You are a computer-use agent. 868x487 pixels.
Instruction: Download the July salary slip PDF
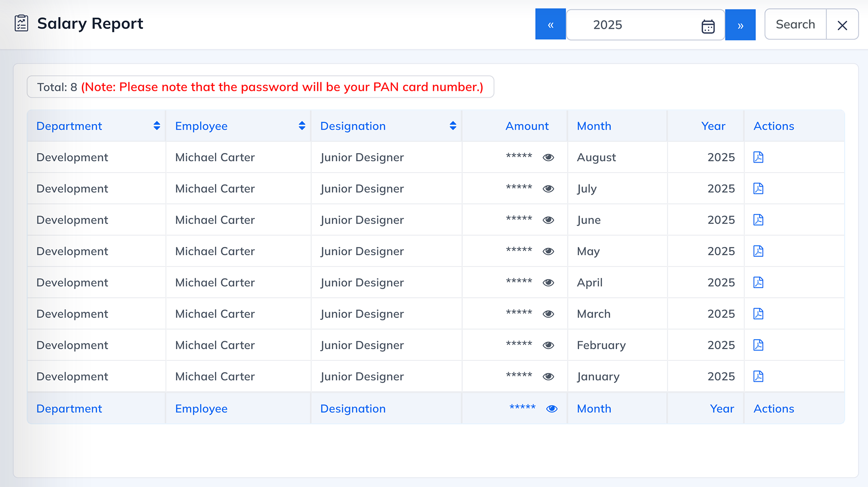click(758, 188)
